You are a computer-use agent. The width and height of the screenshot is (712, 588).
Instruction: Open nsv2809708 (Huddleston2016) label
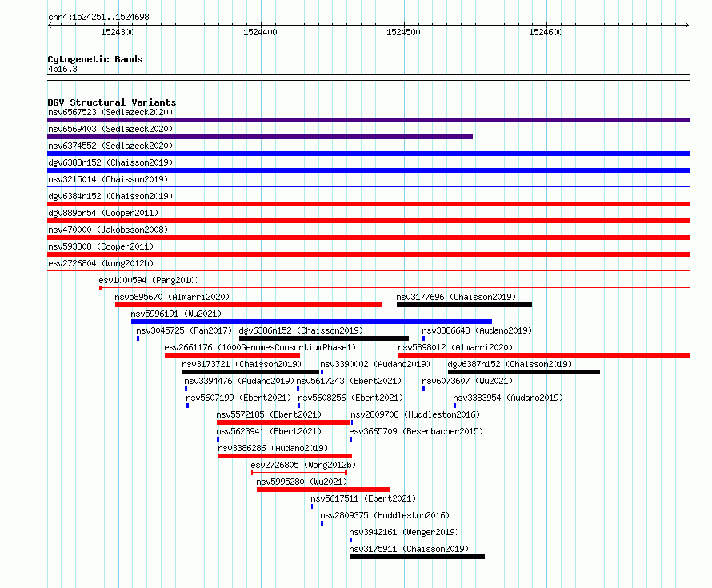415,414
